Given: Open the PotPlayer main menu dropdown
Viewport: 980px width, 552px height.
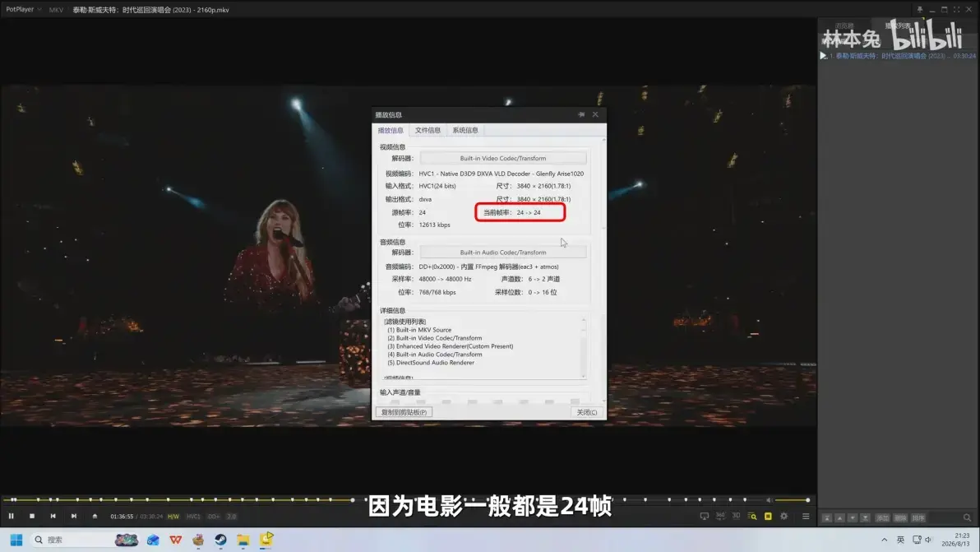Looking at the screenshot, I should coord(24,9).
